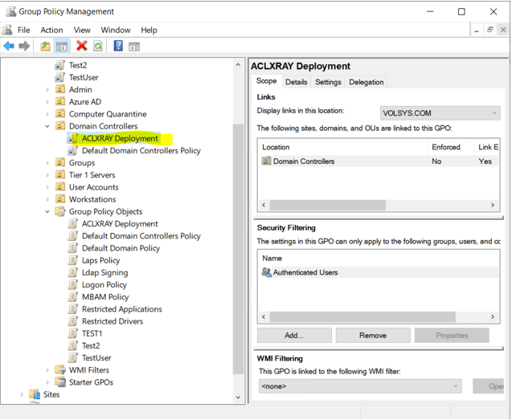Viewport: 512px width, 420px height.
Task: Switch to the Settings tab
Action: coord(328,82)
